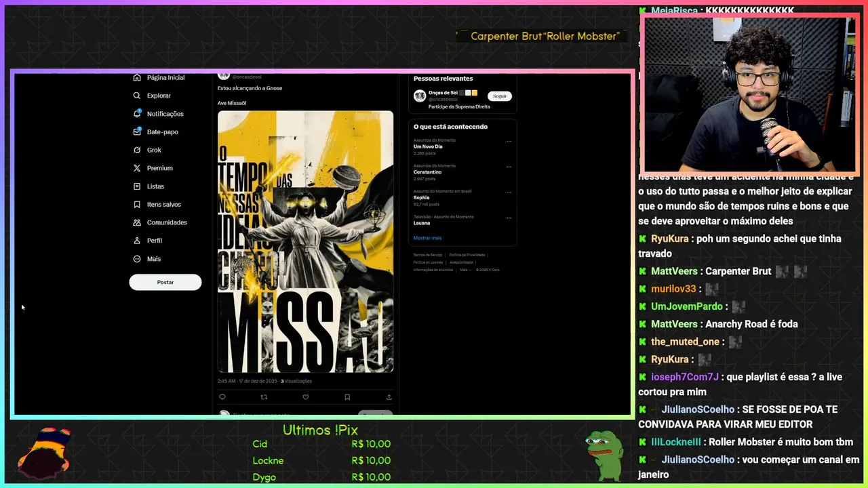Click IIILockneIII chat message about Roller Mobster

pos(781,442)
